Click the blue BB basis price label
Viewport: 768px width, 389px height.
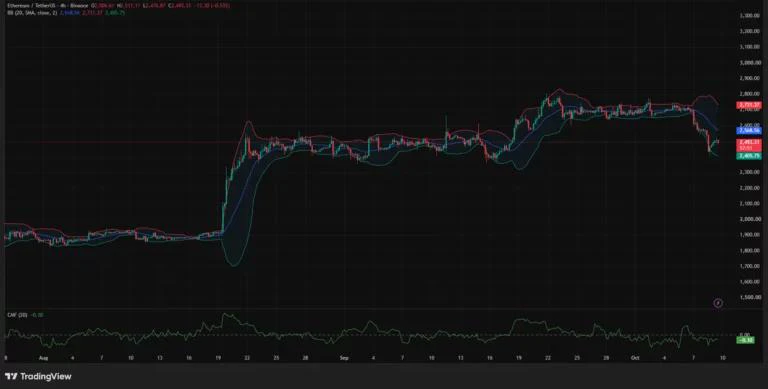click(x=749, y=131)
